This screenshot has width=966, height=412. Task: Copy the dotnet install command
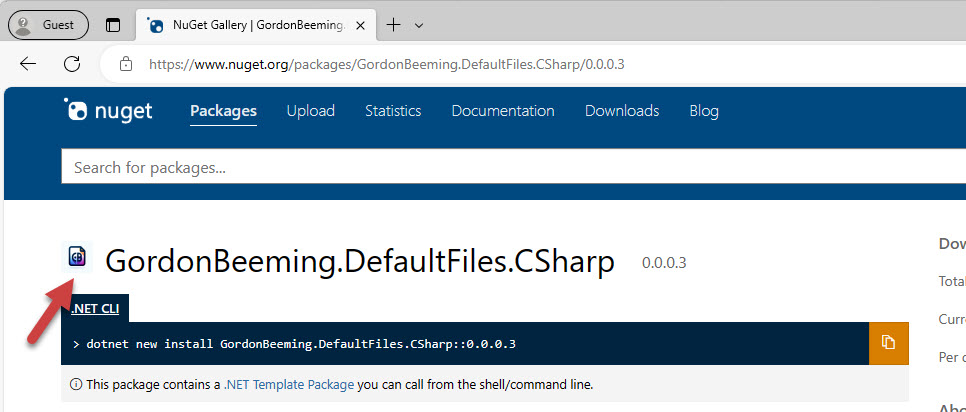pos(888,343)
